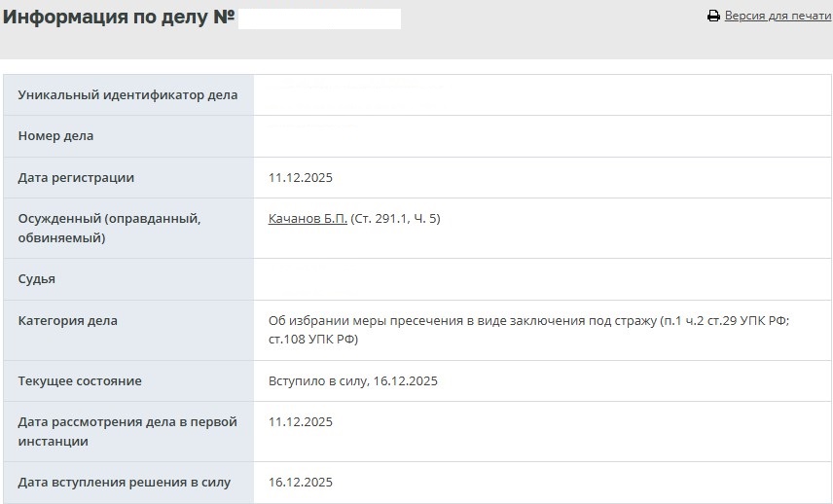833x504 pixels.
Task: Click the 'Информация по делу №' heading
Action: 119,18
